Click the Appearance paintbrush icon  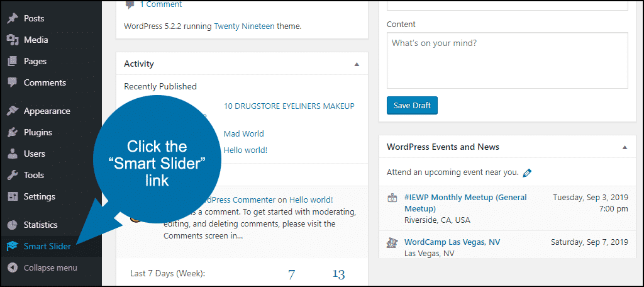click(13, 111)
